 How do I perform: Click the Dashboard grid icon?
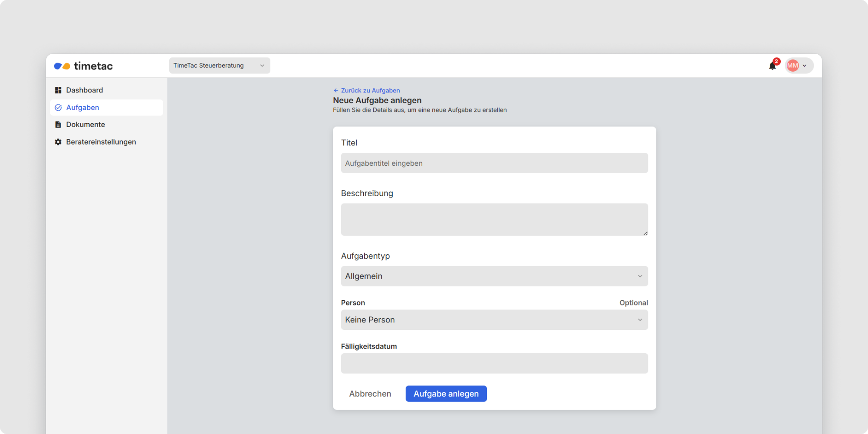pyautogui.click(x=58, y=90)
